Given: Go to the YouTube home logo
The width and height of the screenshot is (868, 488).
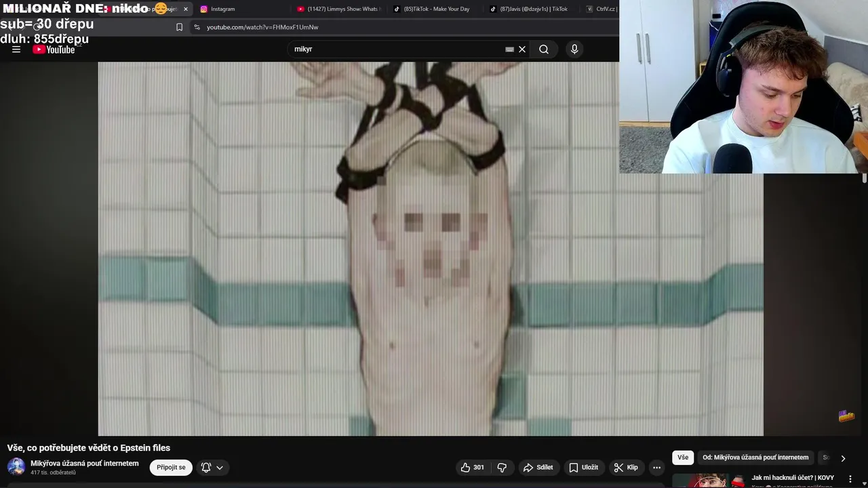Looking at the screenshot, I should point(54,49).
